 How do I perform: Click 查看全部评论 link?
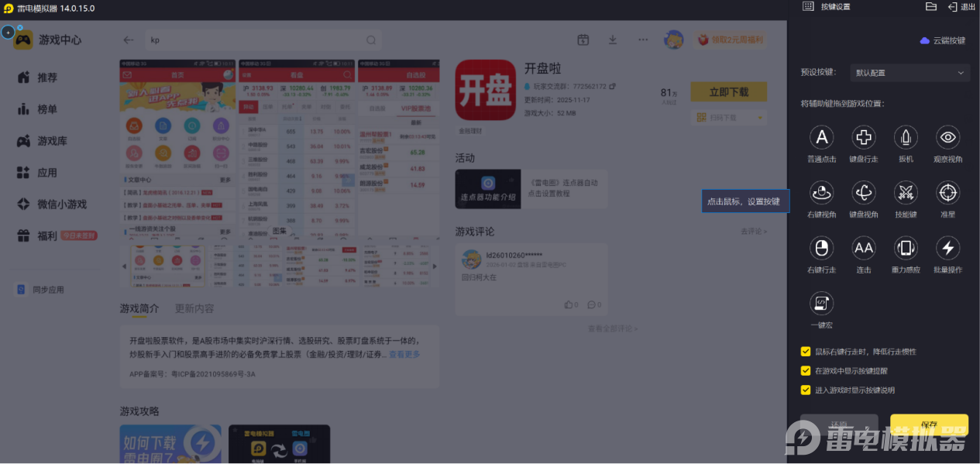coord(612,328)
